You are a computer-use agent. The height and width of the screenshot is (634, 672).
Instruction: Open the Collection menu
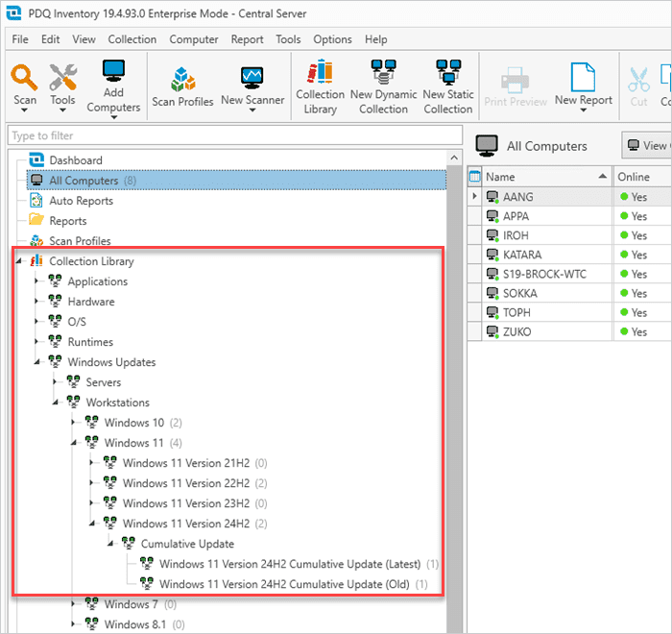coord(132,39)
